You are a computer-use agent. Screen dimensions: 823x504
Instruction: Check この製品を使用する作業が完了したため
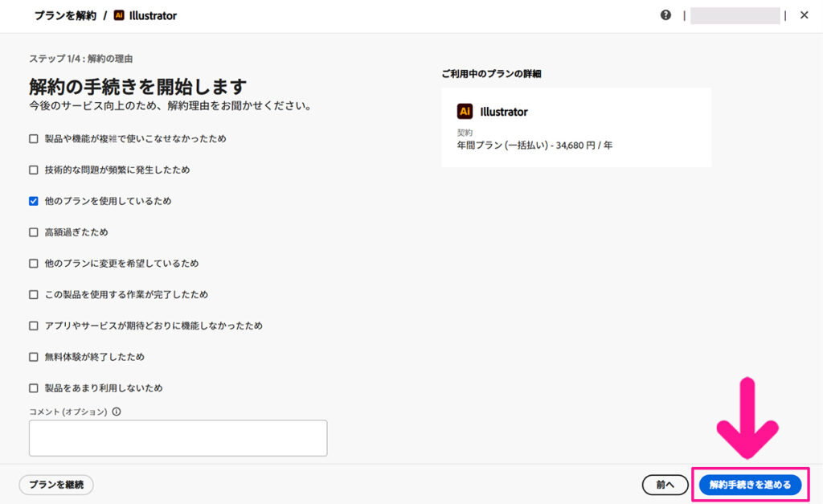point(33,294)
